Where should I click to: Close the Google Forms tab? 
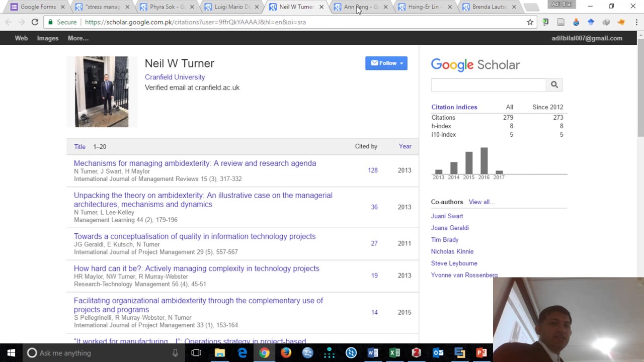63,7
